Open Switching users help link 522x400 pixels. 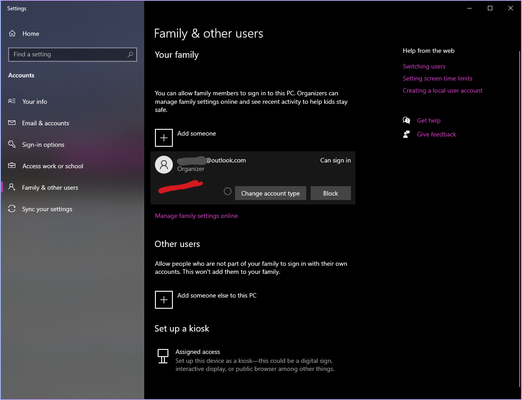coord(424,66)
